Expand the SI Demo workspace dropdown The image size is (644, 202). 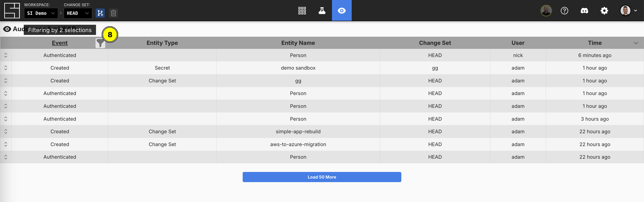point(41,13)
